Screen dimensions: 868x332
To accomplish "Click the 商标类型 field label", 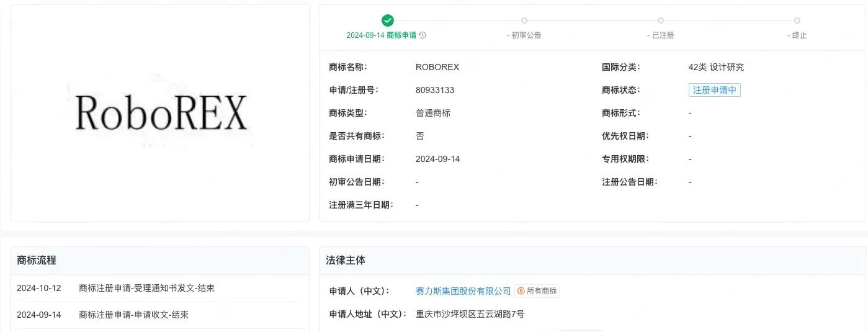I will point(348,113).
